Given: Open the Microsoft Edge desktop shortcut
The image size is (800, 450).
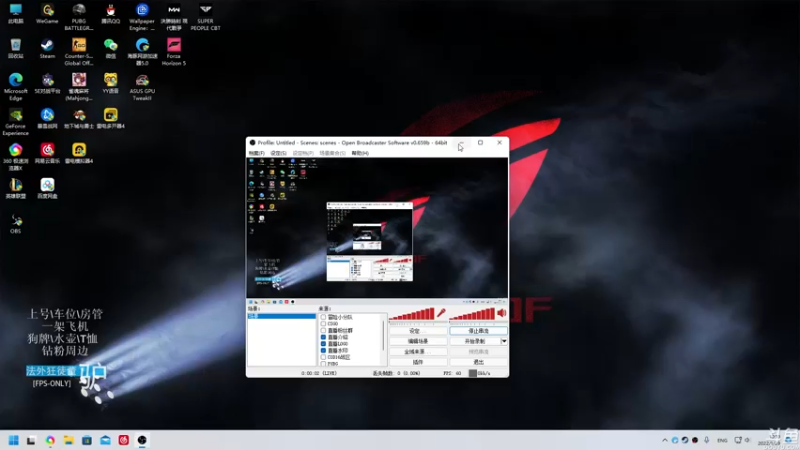Looking at the screenshot, I should [x=15, y=87].
